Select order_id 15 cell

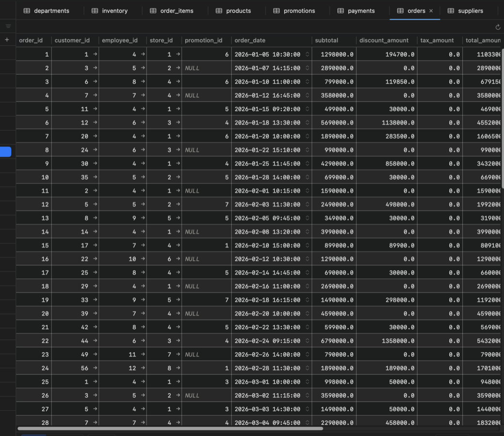(x=34, y=245)
